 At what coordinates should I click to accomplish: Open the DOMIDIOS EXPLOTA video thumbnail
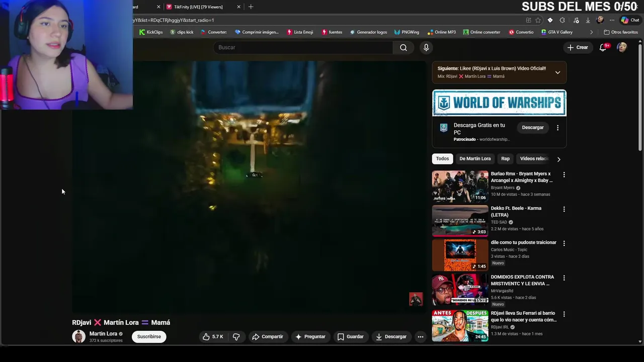[x=460, y=289]
